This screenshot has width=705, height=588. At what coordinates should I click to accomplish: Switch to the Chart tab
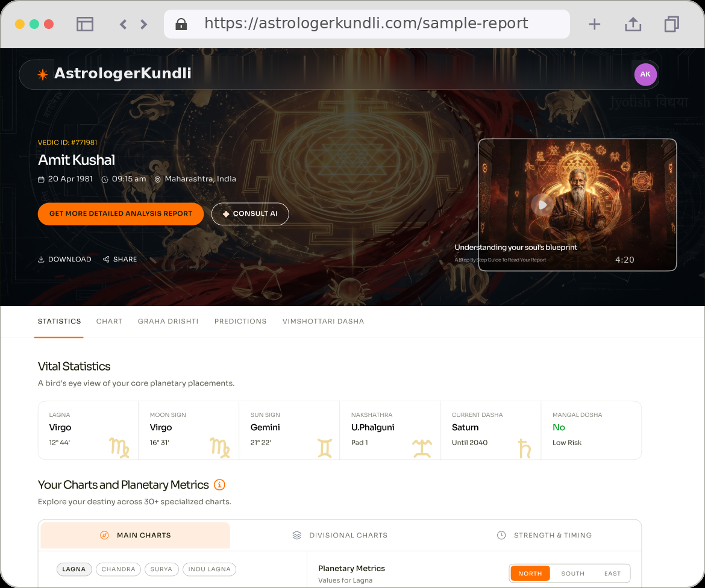point(109,322)
